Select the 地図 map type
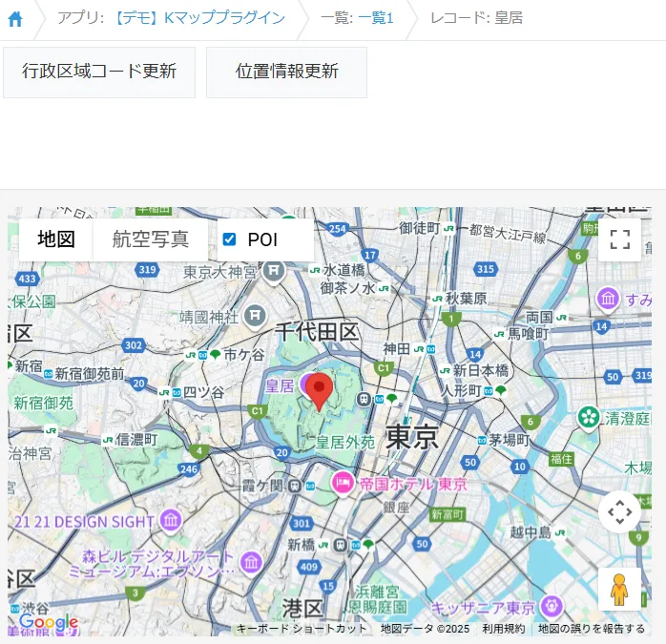This screenshot has height=644, width=666. point(56,239)
